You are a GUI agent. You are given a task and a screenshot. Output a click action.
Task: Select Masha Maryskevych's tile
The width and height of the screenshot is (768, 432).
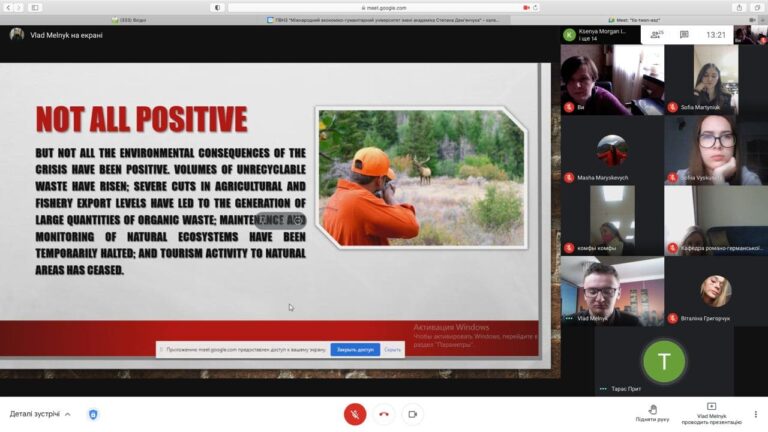coord(612,150)
